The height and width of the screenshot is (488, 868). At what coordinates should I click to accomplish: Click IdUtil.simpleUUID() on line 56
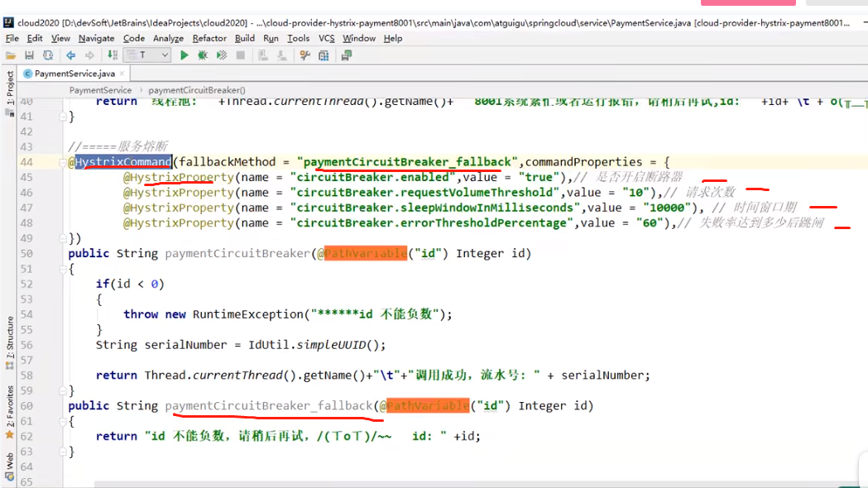pyautogui.click(x=317, y=345)
